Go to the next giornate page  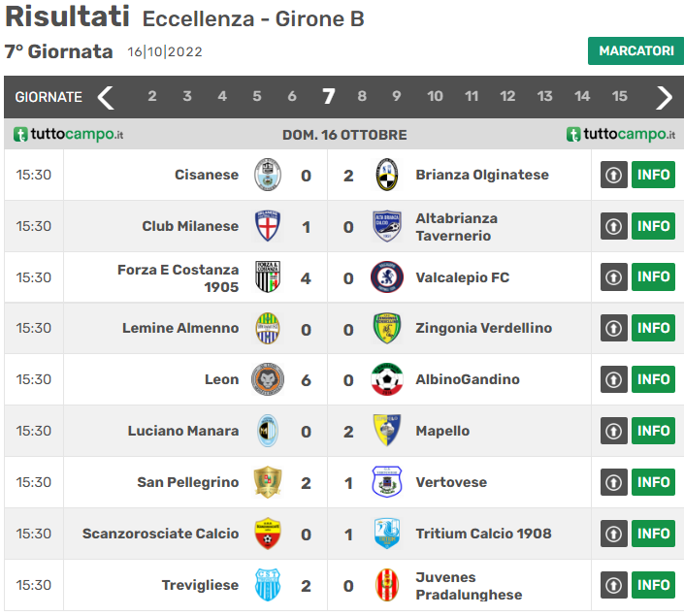665,97
